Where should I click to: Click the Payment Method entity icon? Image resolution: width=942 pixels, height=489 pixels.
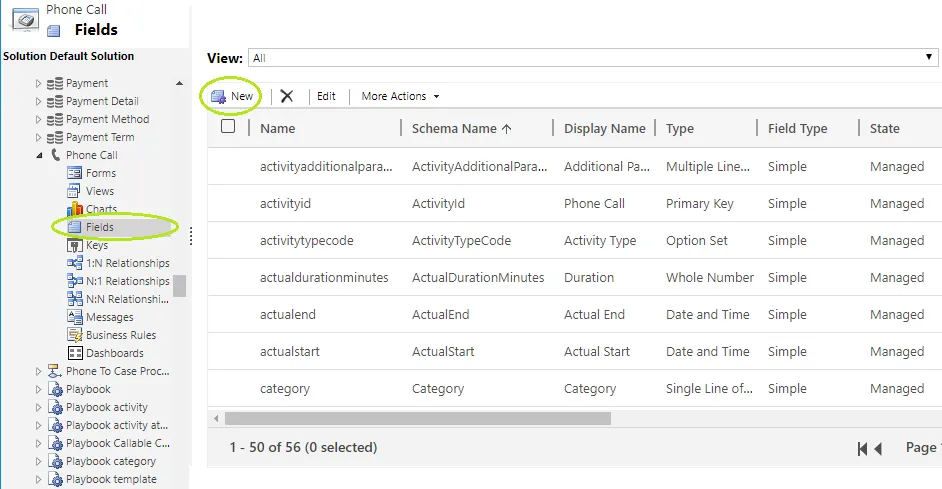pos(55,119)
